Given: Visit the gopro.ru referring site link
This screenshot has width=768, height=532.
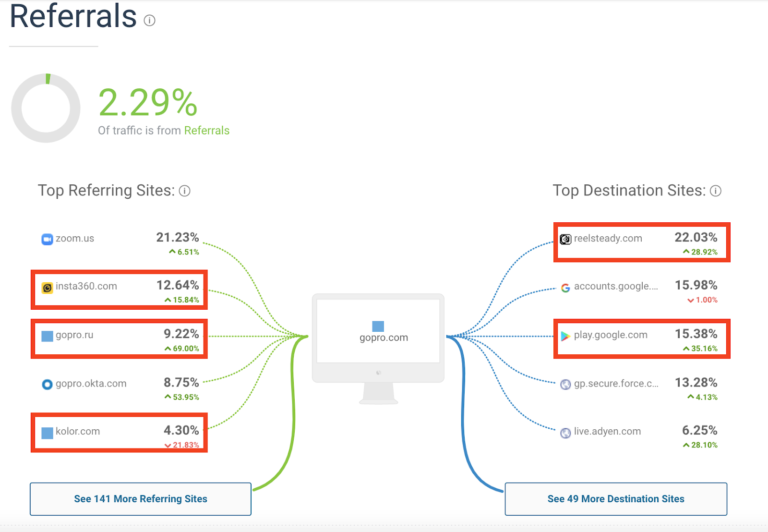Looking at the screenshot, I should [74, 335].
